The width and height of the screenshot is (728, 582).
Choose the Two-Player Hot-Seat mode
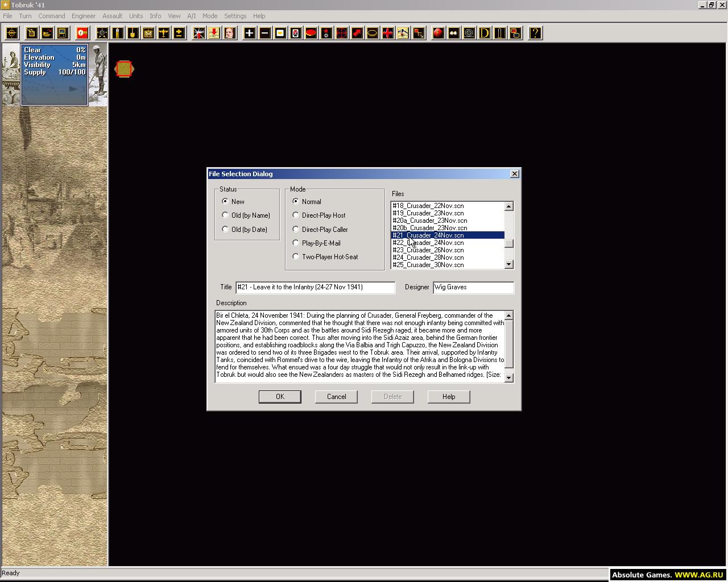point(296,257)
